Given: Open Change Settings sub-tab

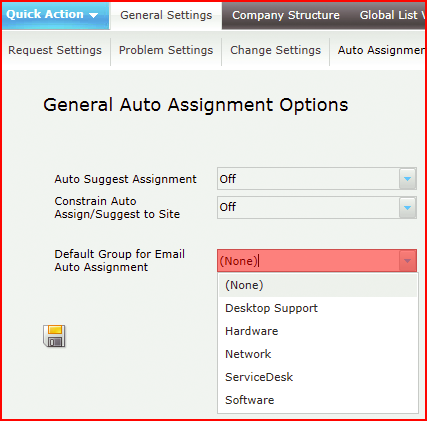Looking at the screenshot, I should coord(275,50).
